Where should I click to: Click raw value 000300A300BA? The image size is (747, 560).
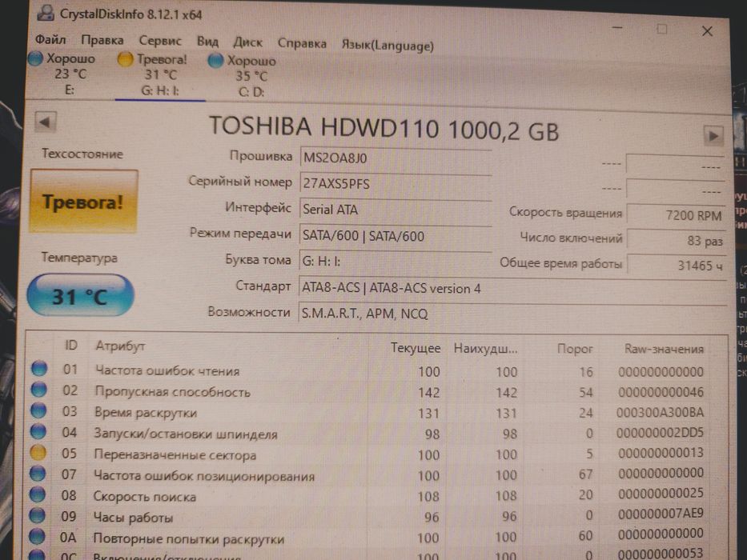[660, 412]
